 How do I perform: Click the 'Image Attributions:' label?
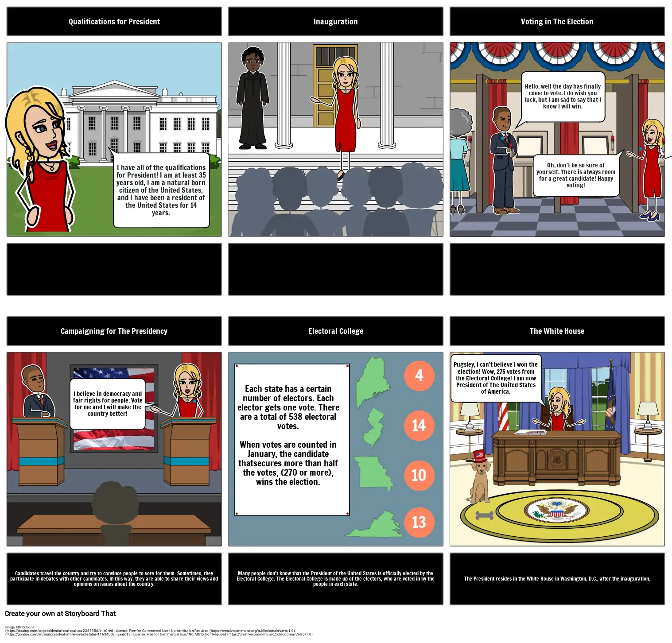click(x=20, y=627)
